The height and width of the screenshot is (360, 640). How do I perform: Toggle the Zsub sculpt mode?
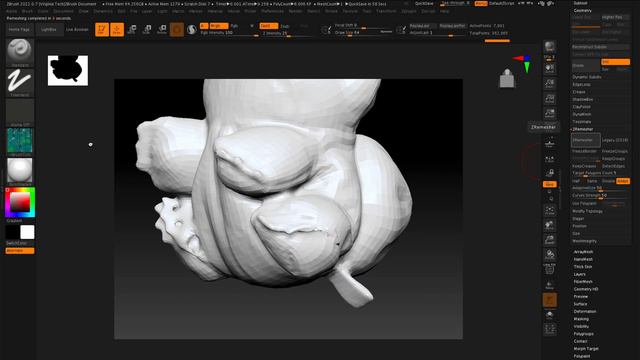pos(285,26)
